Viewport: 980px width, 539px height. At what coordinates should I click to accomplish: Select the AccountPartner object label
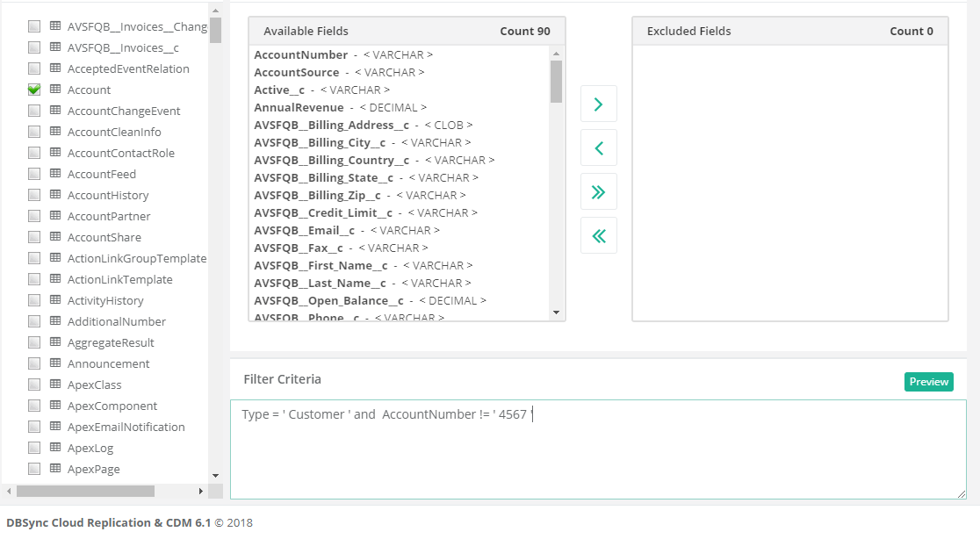pyautogui.click(x=109, y=216)
